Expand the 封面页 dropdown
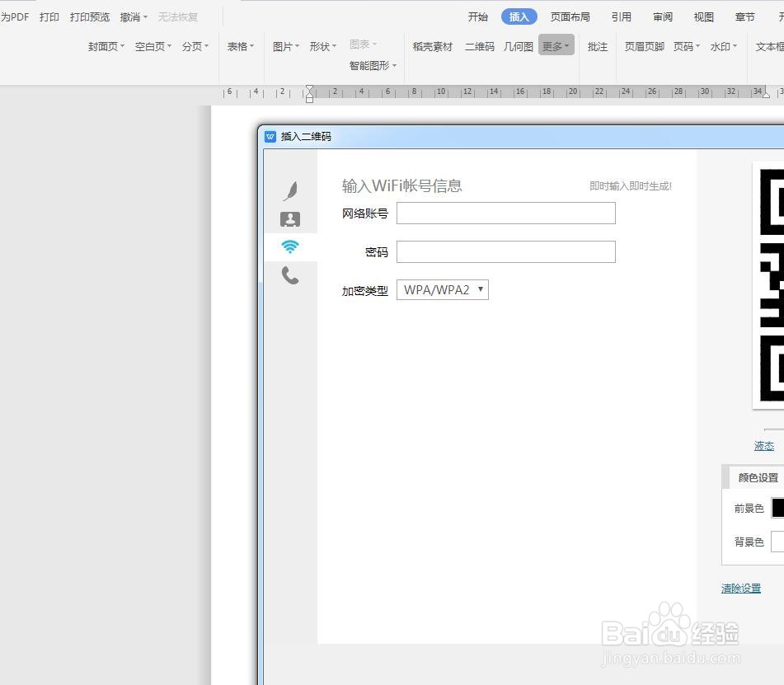784x685 pixels. pos(106,46)
